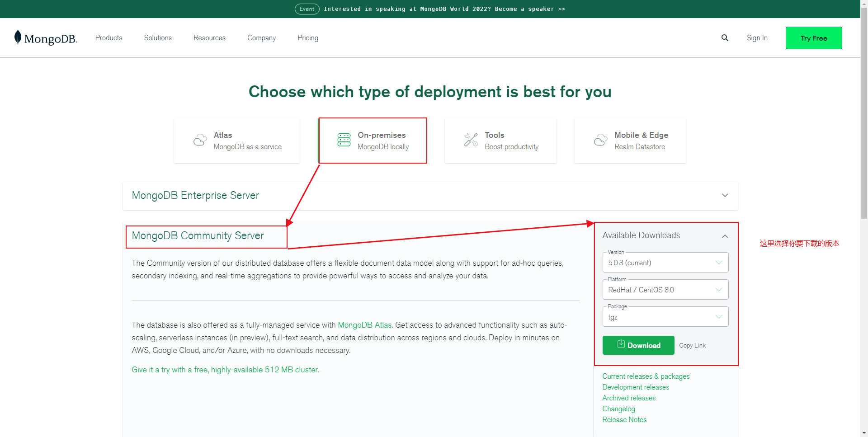Open the Release Notes link
Viewport: 868px width, 437px height.
point(624,419)
